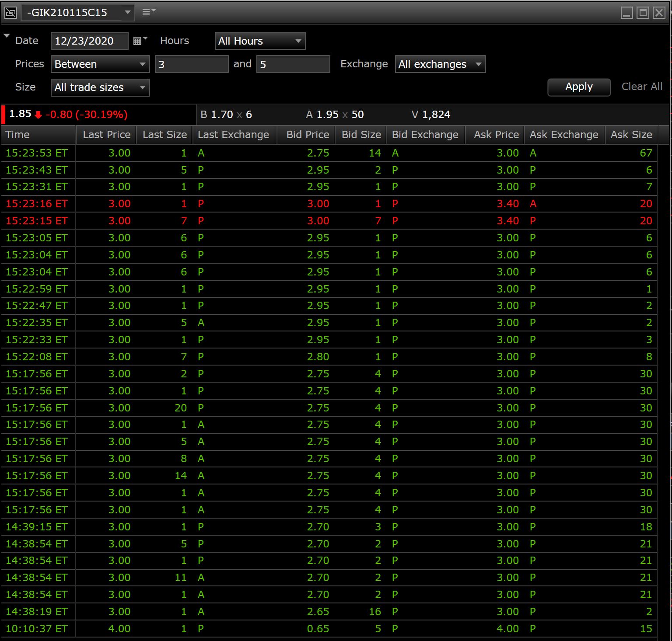This screenshot has width=672, height=641.
Task: Click the lower price field containing 3
Action: (x=192, y=64)
